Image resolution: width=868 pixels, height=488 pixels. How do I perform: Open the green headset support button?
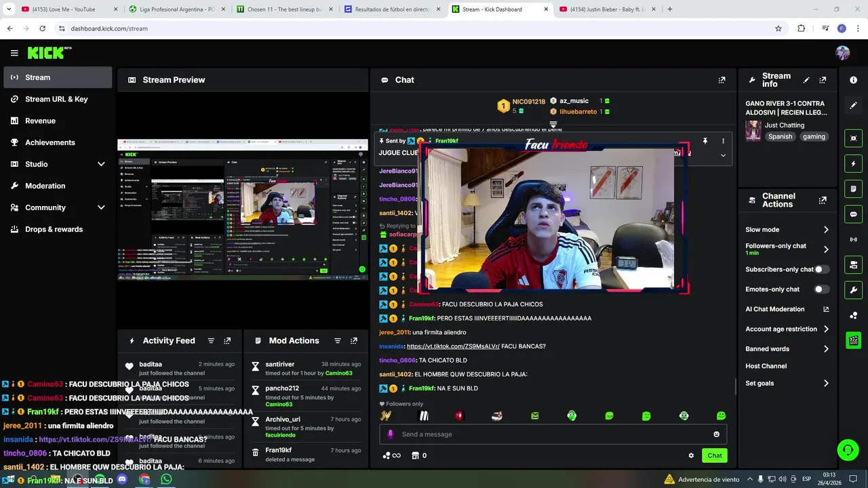(x=847, y=449)
